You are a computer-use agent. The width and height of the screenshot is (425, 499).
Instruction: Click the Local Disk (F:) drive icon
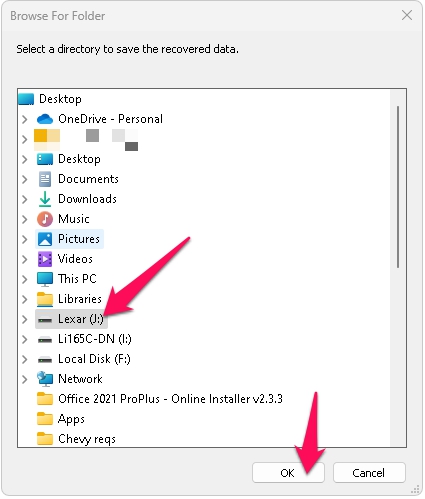[x=45, y=360]
